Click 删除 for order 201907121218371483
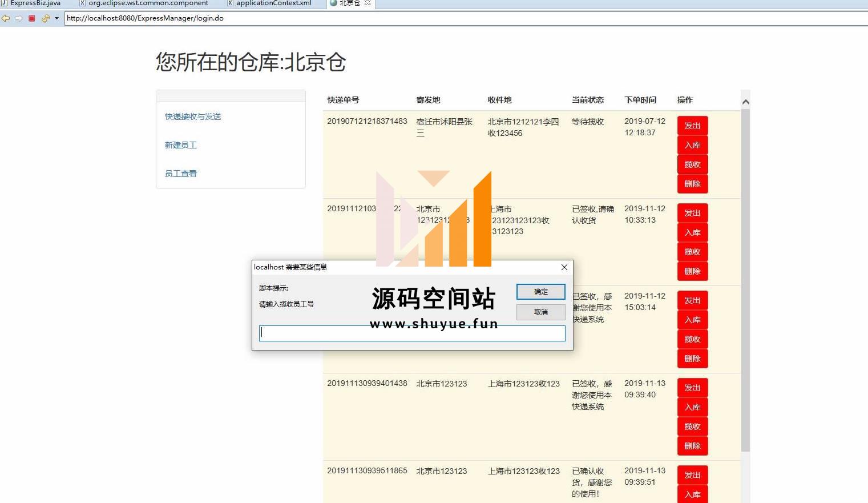868x503 pixels. 692,184
